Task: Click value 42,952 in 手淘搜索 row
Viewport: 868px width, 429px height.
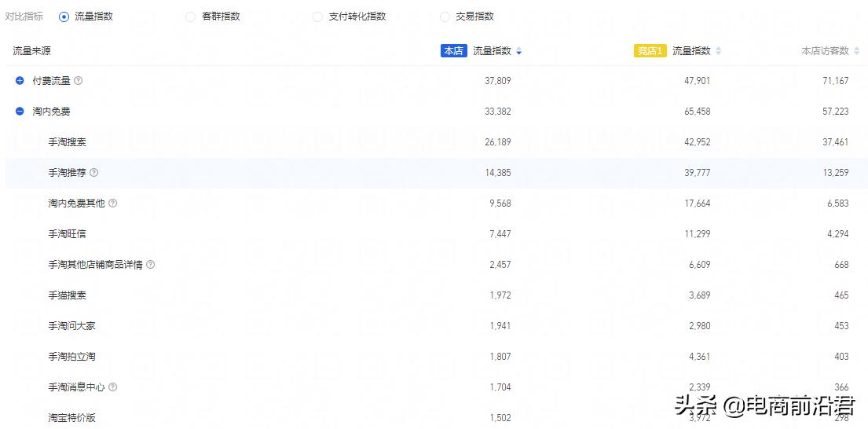Action: pos(697,142)
